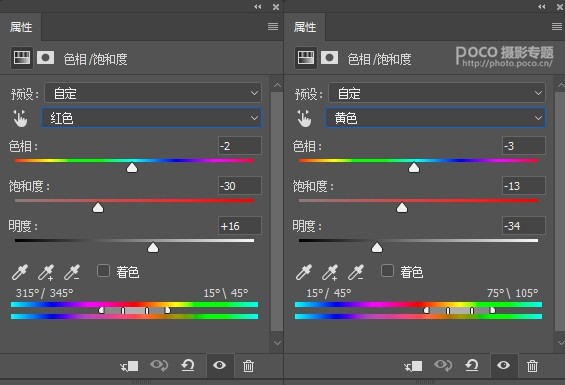Close the left properties panel

276,7
